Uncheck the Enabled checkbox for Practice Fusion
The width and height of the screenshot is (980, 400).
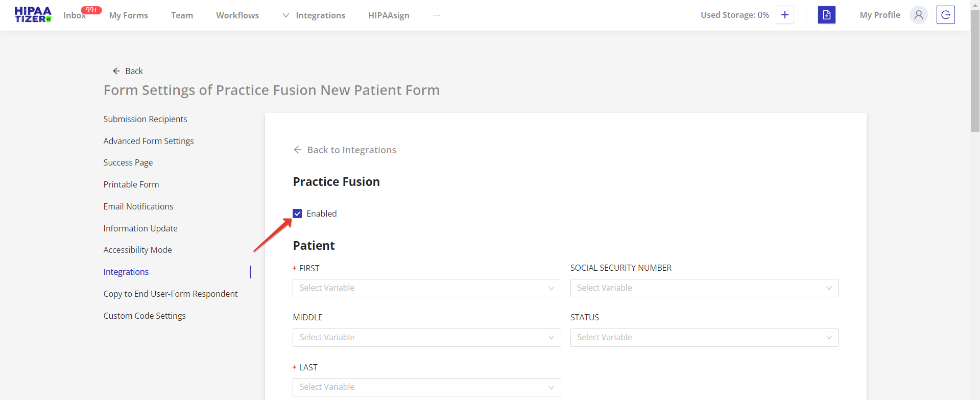297,214
